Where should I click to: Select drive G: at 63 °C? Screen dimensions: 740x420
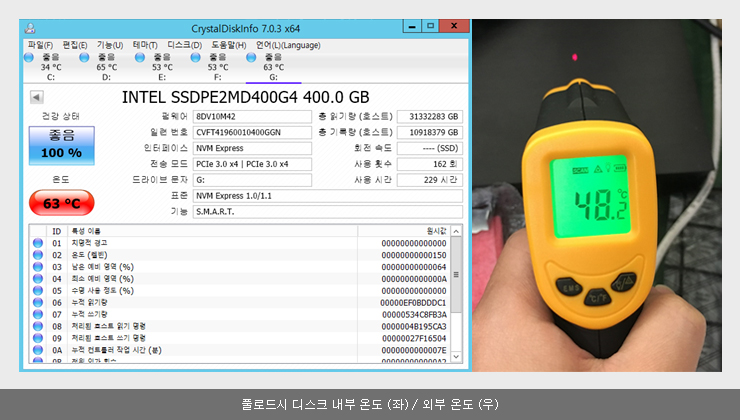(273, 67)
